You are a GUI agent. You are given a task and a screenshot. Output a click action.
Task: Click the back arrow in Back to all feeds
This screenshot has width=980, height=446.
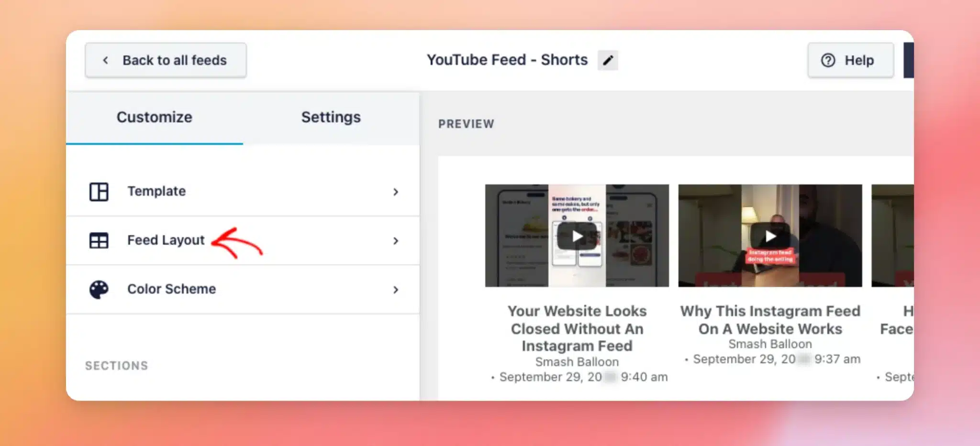(105, 60)
